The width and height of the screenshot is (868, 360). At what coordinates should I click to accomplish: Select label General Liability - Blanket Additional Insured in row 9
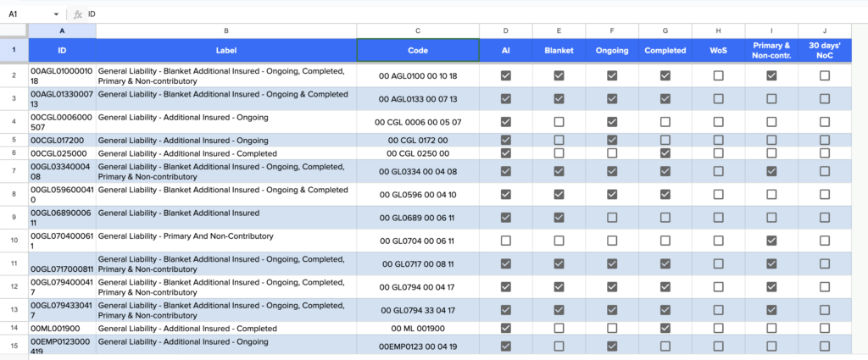coord(226,218)
